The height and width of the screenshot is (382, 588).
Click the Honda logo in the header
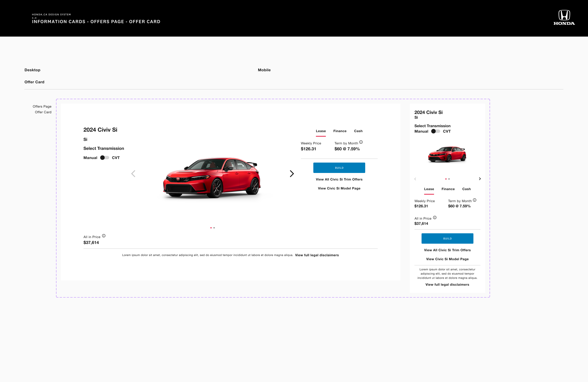pyautogui.click(x=564, y=17)
